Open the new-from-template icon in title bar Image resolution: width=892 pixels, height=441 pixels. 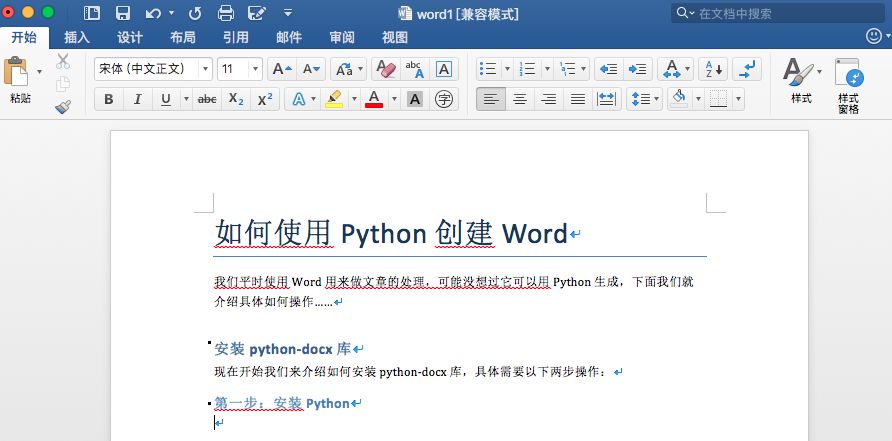pos(92,13)
